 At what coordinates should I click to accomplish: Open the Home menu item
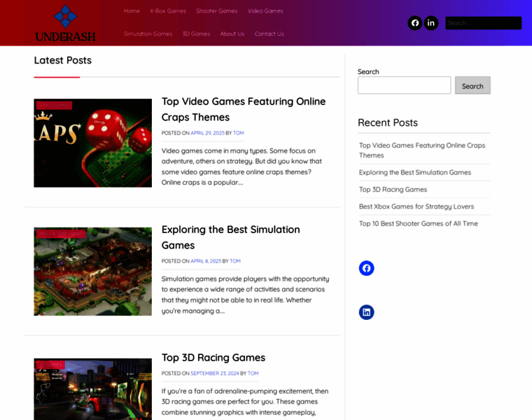click(x=132, y=11)
